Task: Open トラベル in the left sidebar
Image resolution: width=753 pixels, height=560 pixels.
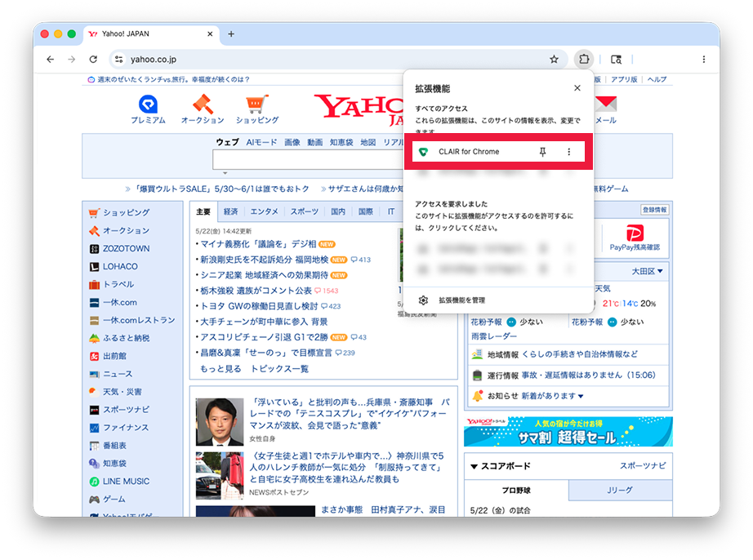Action: tap(118, 284)
